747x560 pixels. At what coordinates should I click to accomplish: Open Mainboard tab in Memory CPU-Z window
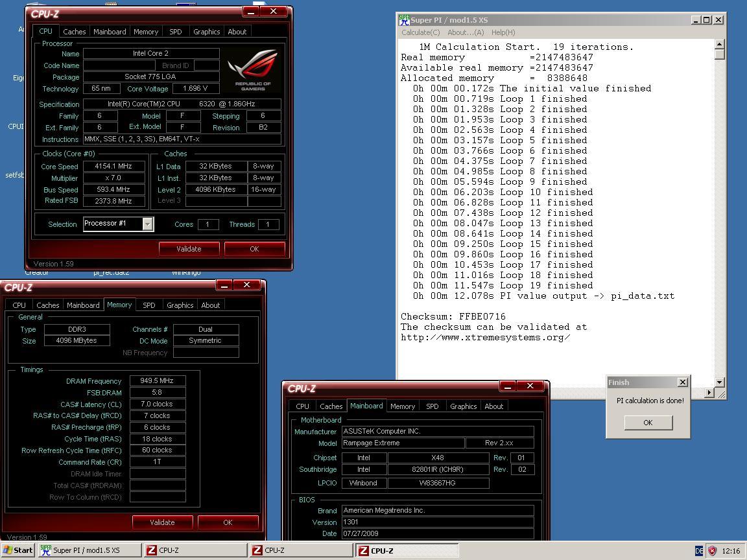point(83,305)
